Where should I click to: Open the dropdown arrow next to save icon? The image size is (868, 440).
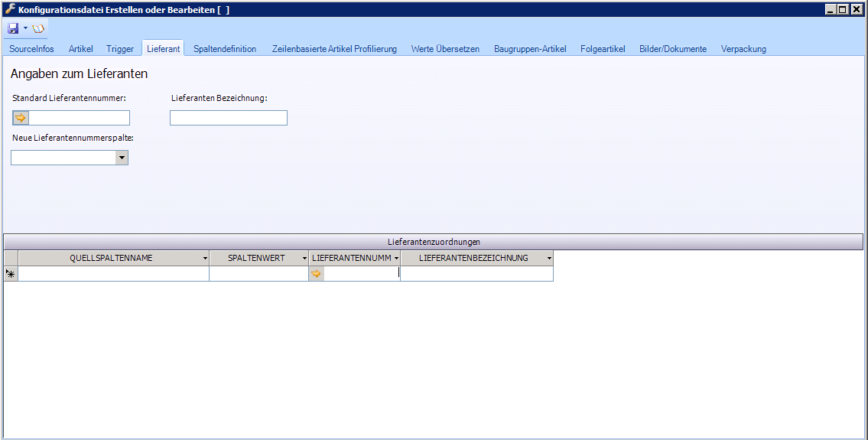point(25,28)
